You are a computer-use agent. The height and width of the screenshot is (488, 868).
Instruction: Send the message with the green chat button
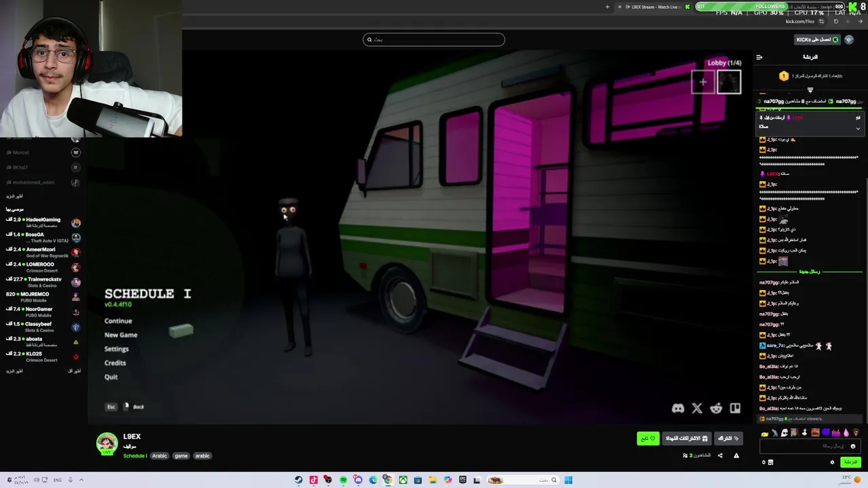coord(850,462)
